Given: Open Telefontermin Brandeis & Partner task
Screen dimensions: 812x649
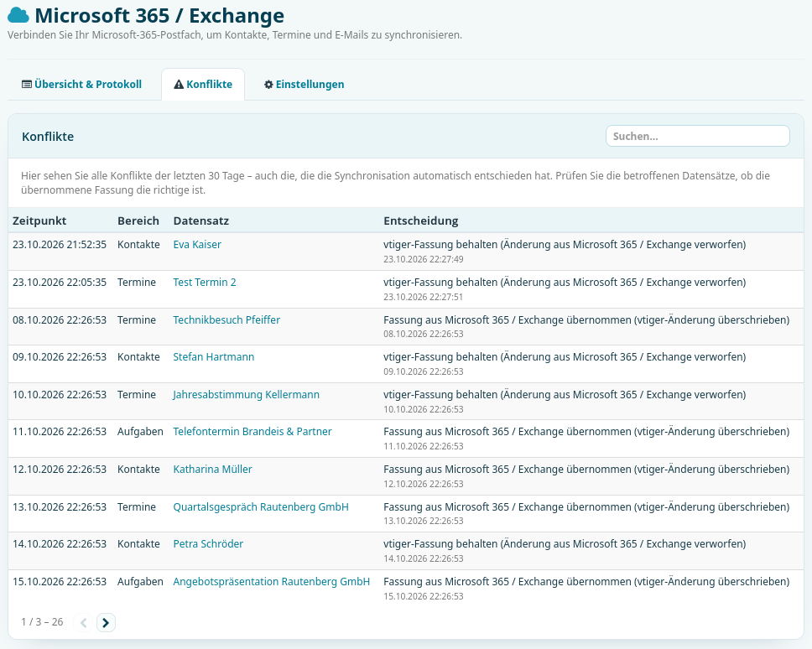Looking at the screenshot, I should 252,431.
